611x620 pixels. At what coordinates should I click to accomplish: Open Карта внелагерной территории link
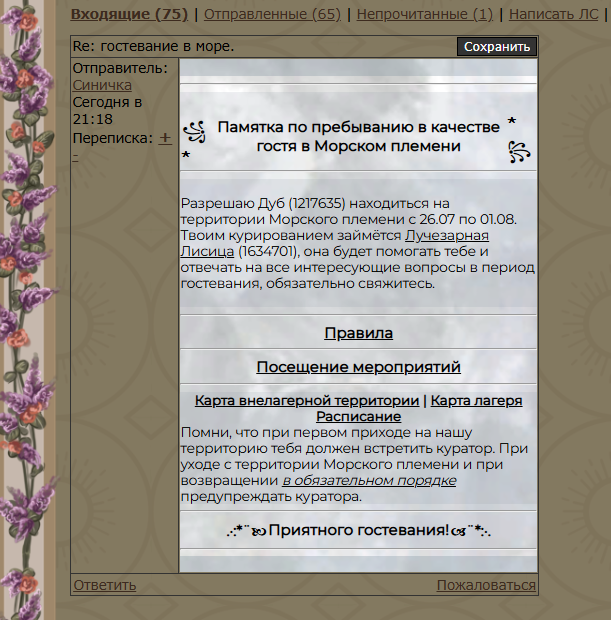[306, 401]
